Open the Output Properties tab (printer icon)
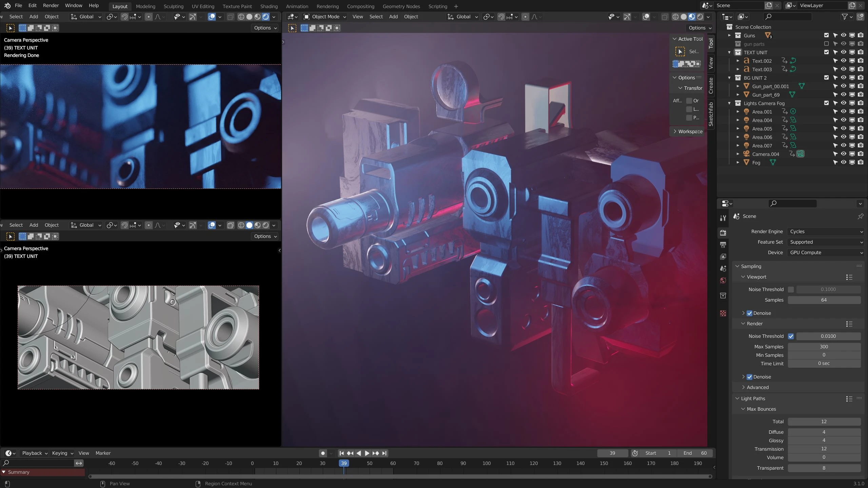 click(x=723, y=245)
